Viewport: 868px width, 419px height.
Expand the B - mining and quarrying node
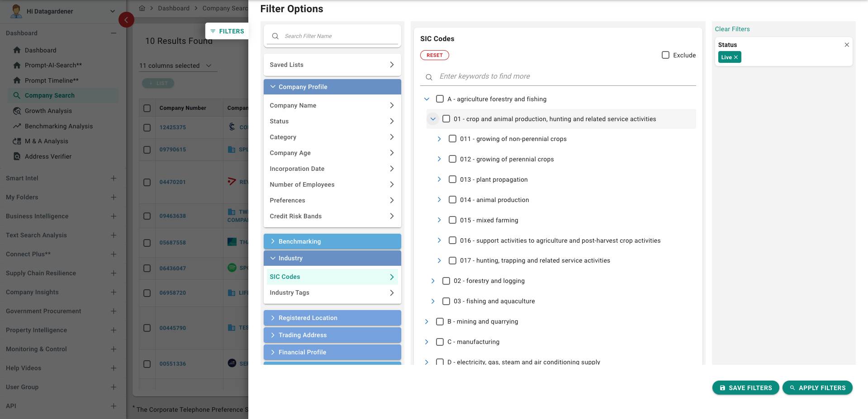(427, 321)
